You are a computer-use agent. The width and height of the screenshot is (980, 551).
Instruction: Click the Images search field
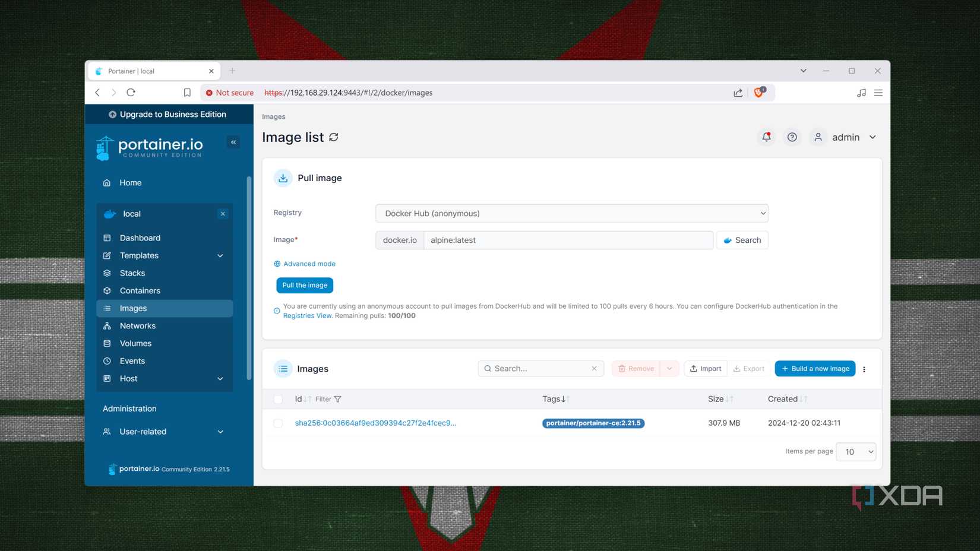(538, 368)
